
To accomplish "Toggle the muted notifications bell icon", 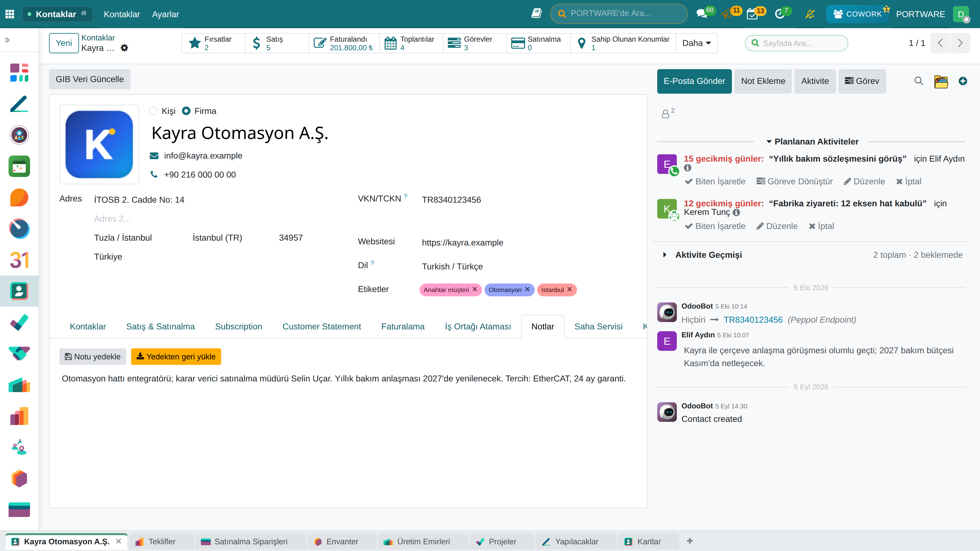I will (x=810, y=14).
